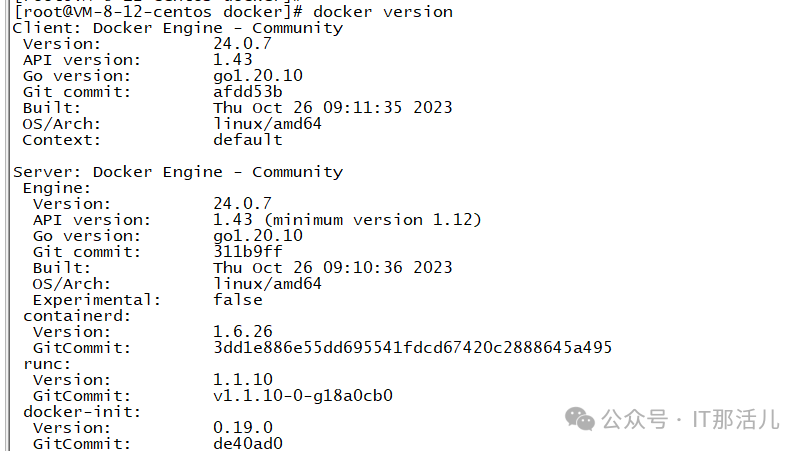Click the containerd version 1.6.26
Image resolution: width=805 pixels, height=451 pixels.
tap(243, 332)
